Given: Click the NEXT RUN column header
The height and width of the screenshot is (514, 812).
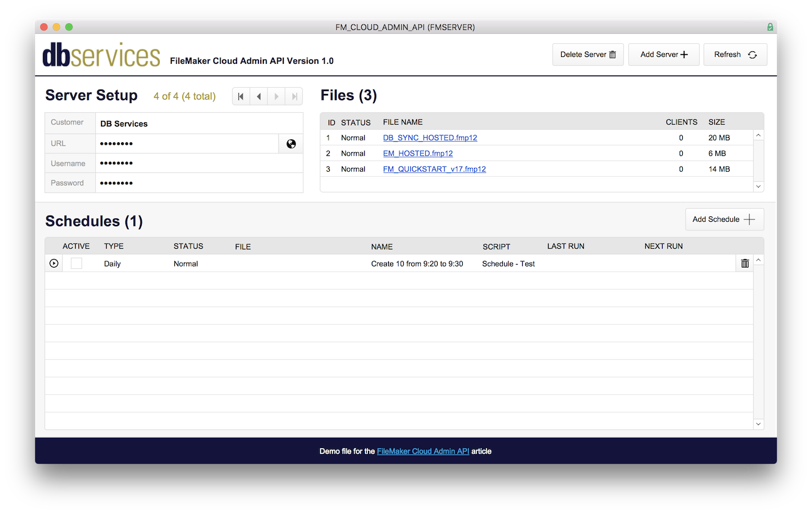Looking at the screenshot, I should tap(663, 246).
